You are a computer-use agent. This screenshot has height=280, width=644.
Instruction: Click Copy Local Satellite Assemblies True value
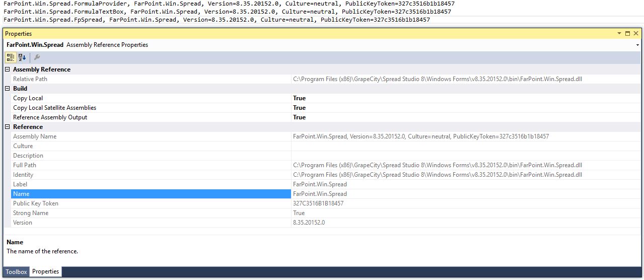point(299,108)
